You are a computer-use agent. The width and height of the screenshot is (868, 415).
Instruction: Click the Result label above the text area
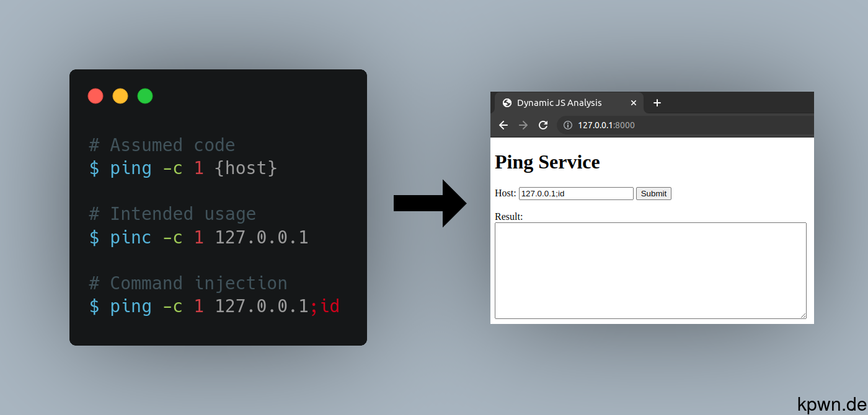click(507, 216)
